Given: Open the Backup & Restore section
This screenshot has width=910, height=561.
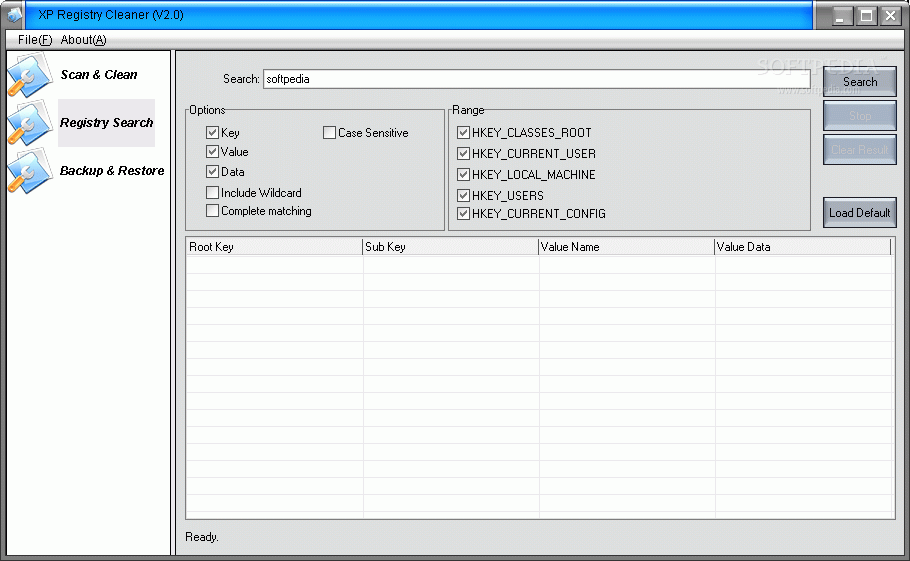Looking at the screenshot, I should (x=112, y=171).
